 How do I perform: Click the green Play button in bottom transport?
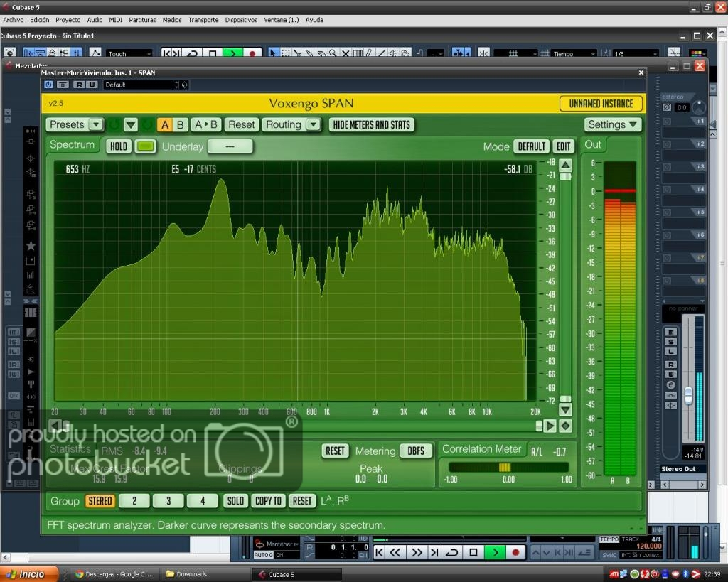[x=495, y=552]
